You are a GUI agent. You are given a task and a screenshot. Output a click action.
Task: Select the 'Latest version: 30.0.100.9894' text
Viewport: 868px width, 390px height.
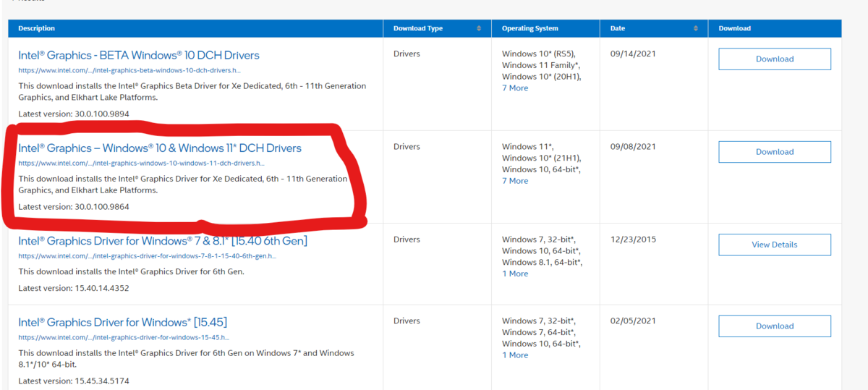(74, 114)
